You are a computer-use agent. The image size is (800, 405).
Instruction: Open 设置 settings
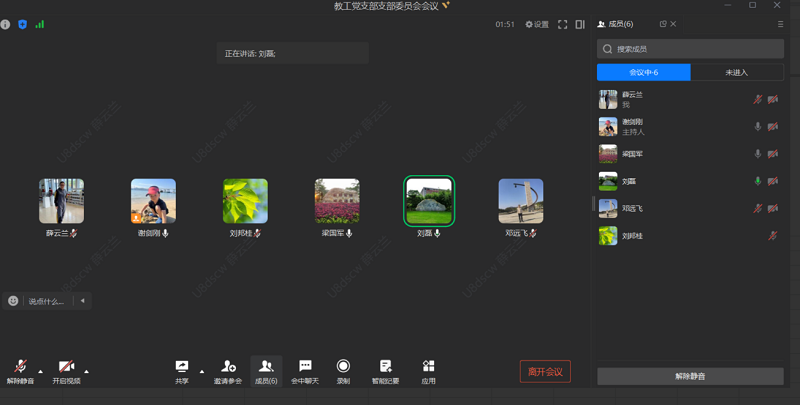(x=537, y=24)
